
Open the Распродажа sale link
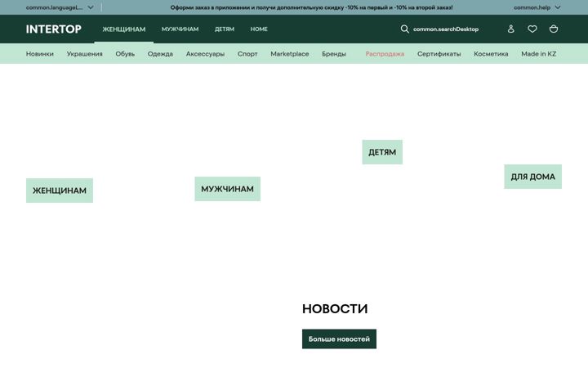(385, 54)
